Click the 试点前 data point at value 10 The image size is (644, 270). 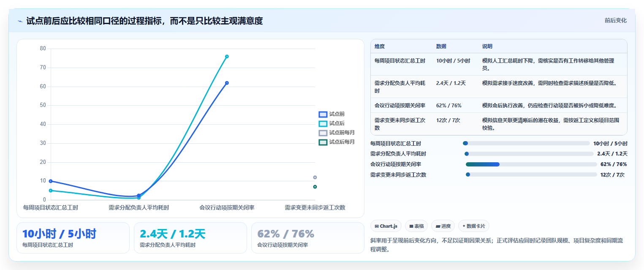click(51, 181)
